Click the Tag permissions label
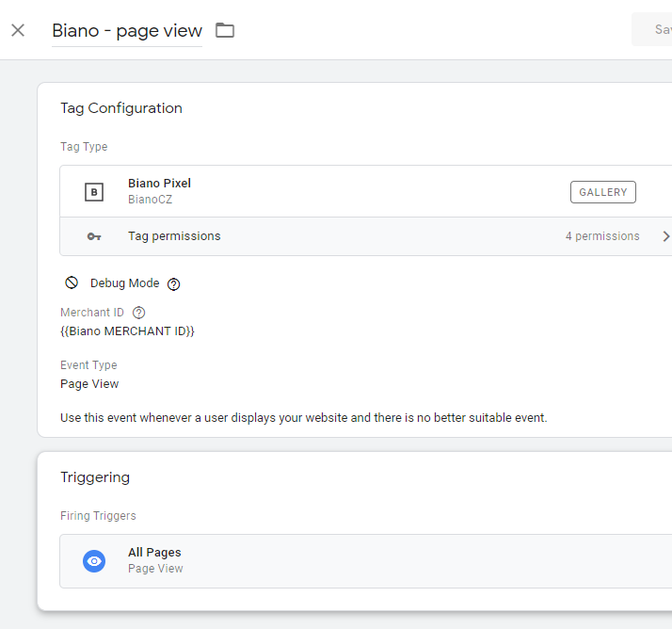This screenshot has width=672, height=629. (174, 236)
